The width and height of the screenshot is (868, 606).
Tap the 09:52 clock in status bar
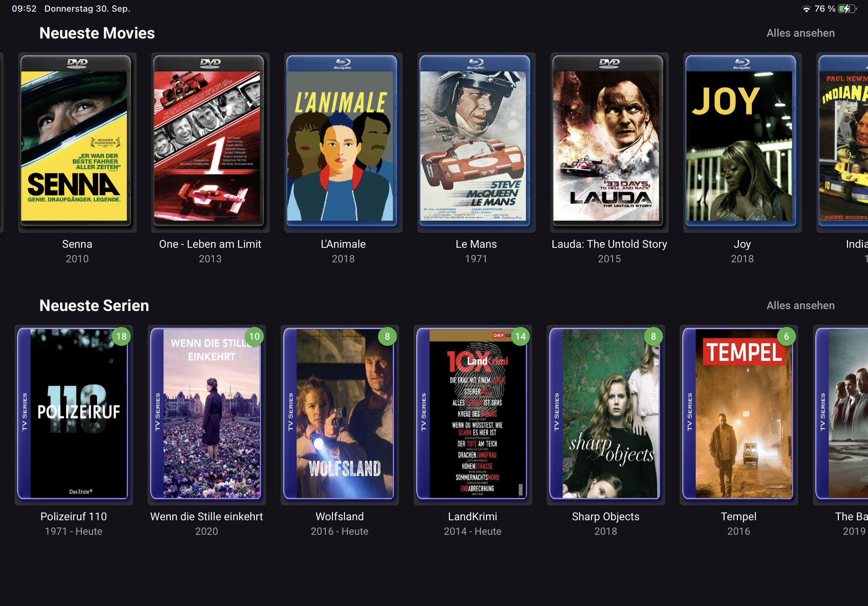point(24,9)
